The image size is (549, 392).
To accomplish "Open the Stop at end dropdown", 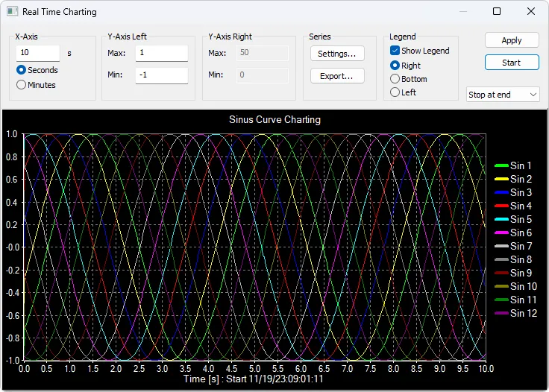I will coord(503,95).
